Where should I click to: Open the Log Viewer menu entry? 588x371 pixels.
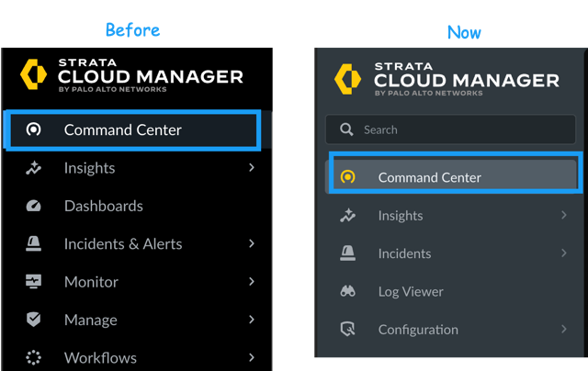411,291
